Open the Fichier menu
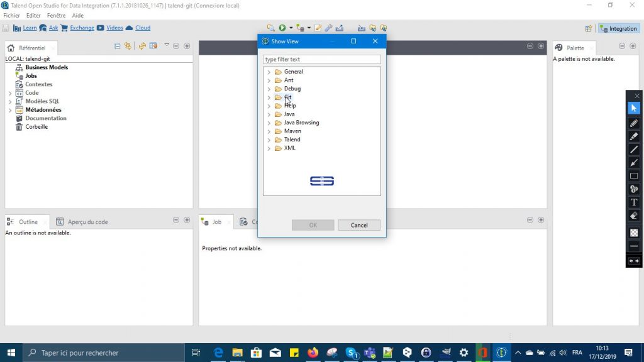The width and height of the screenshot is (644, 362). [x=11, y=16]
